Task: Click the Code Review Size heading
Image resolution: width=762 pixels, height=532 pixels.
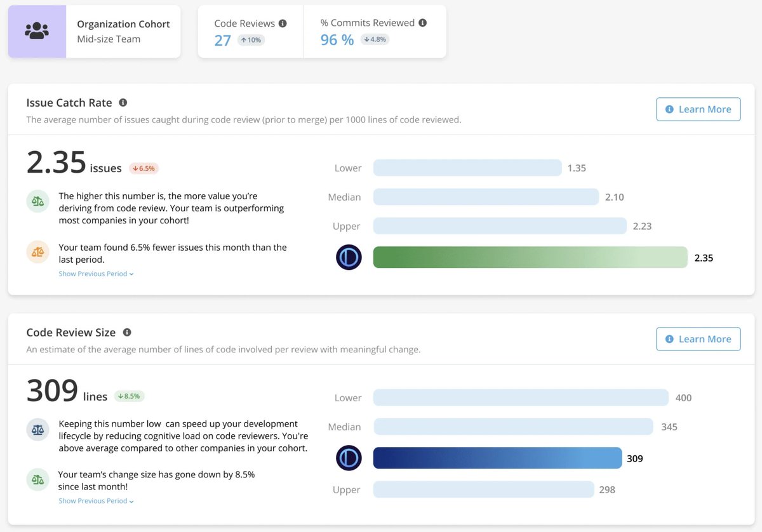Action: click(71, 333)
